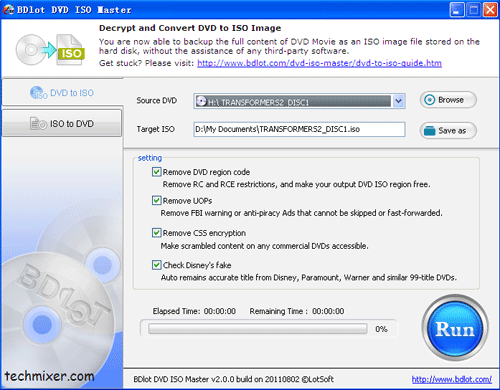
Task: Click the conversion progress bar
Action: [257, 329]
